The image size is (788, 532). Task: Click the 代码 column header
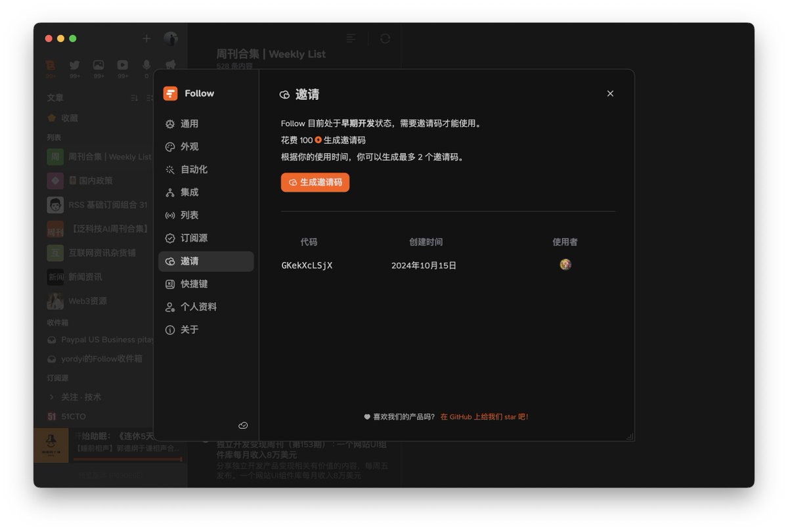point(309,242)
